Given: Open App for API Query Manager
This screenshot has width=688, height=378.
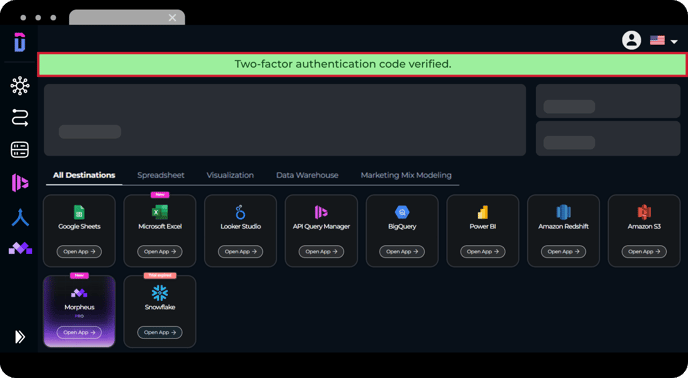Looking at the screenshot, I should 321,252.
